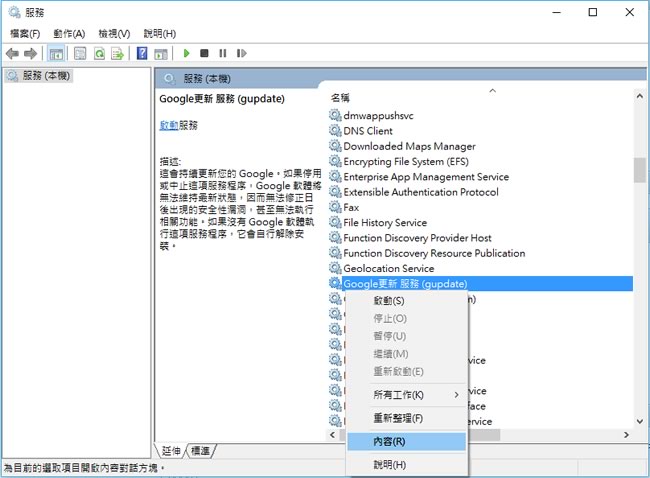Click the Back arrow toolbar icon

(12, 53)
